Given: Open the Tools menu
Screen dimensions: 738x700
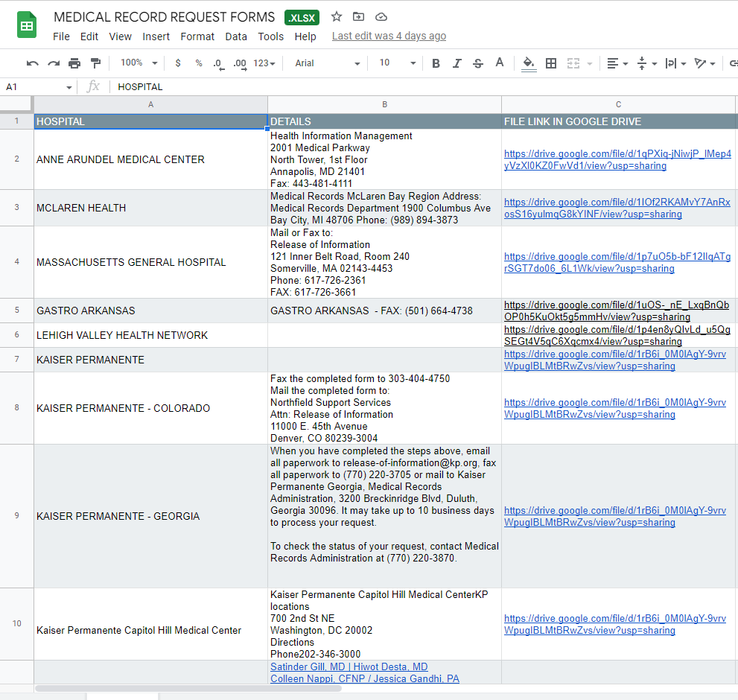Looking at the screenshot, I should click(270, 36).
